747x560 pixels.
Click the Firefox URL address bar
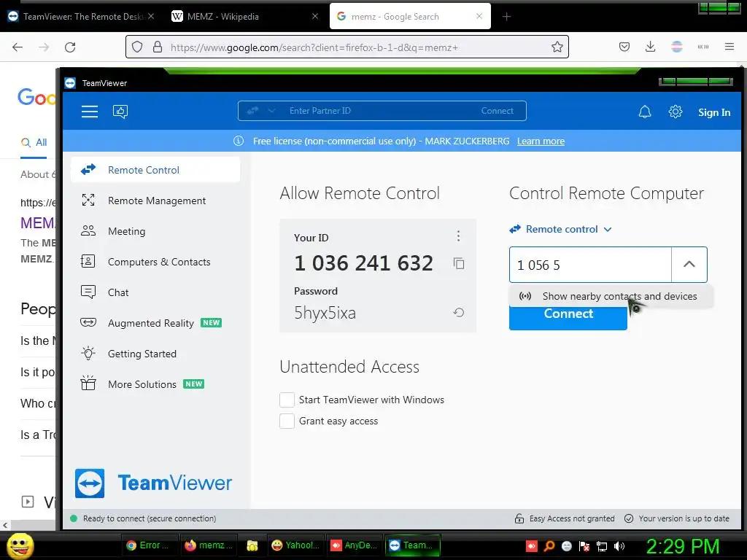tap(347, 47)
